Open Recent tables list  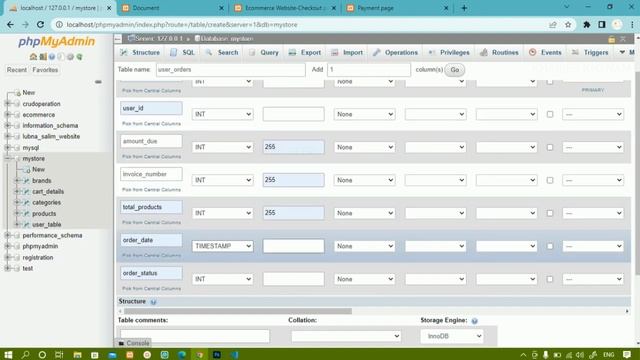17,70
